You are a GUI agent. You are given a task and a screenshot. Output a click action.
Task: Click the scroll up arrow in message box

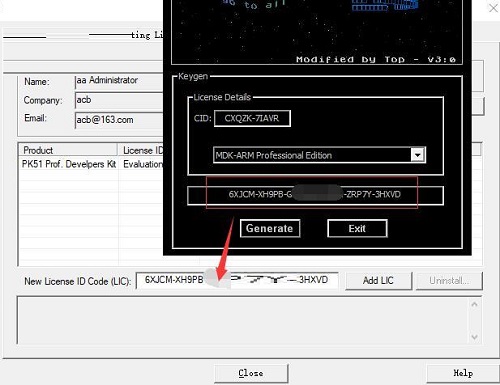click(475, 304)
